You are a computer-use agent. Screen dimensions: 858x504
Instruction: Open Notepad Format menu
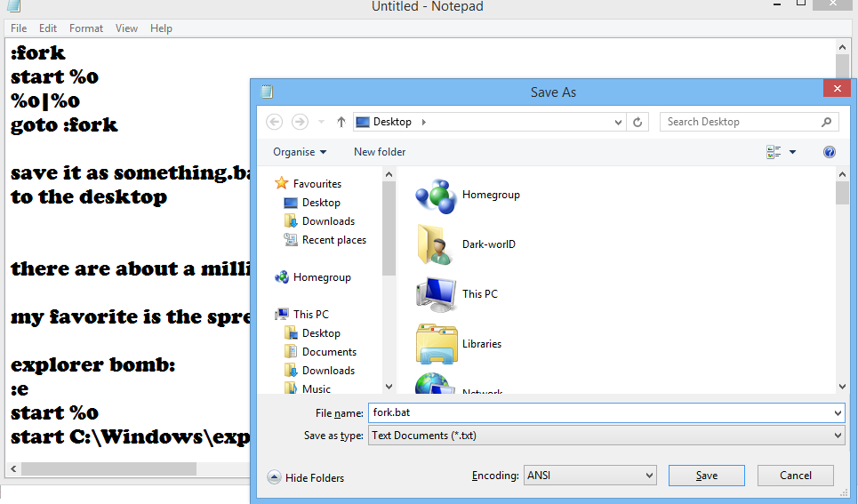(x=86, y=28)
